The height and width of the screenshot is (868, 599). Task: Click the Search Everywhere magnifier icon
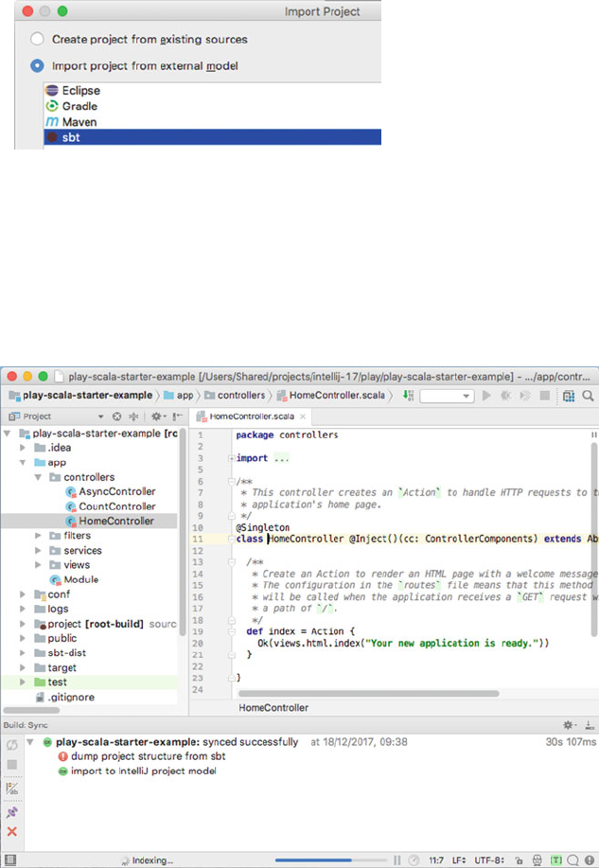point(588,396)
